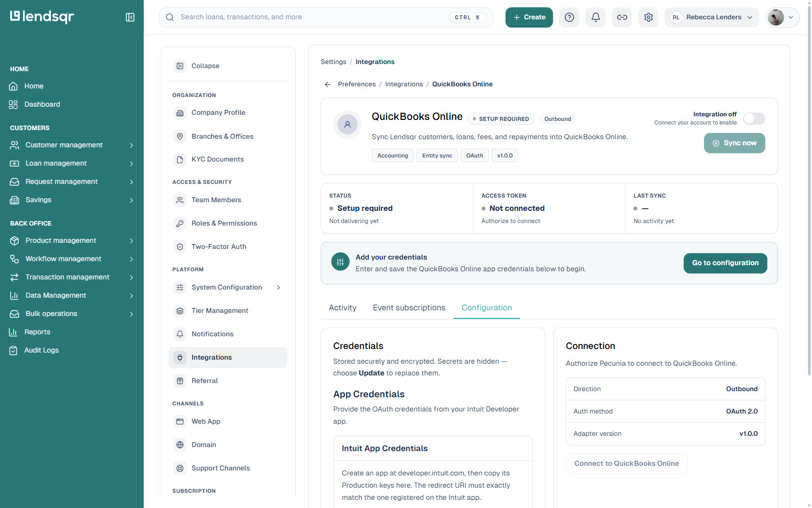Open the notifications bell icon

coord(596,17)
